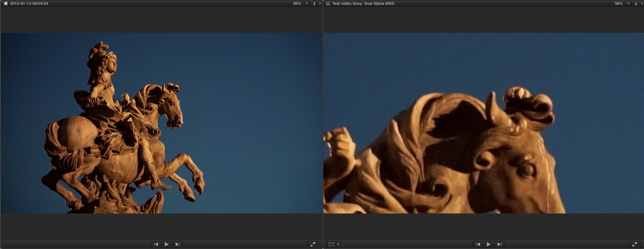Screen dimensions: 644x249
Task: Jump to next edit in left event viewer
Action: coord(177,244)
